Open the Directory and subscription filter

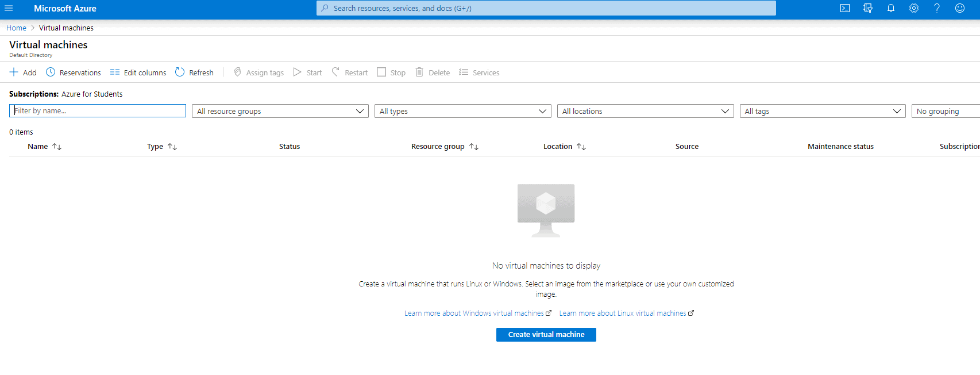pyautogui.click(x=868, y=8)
